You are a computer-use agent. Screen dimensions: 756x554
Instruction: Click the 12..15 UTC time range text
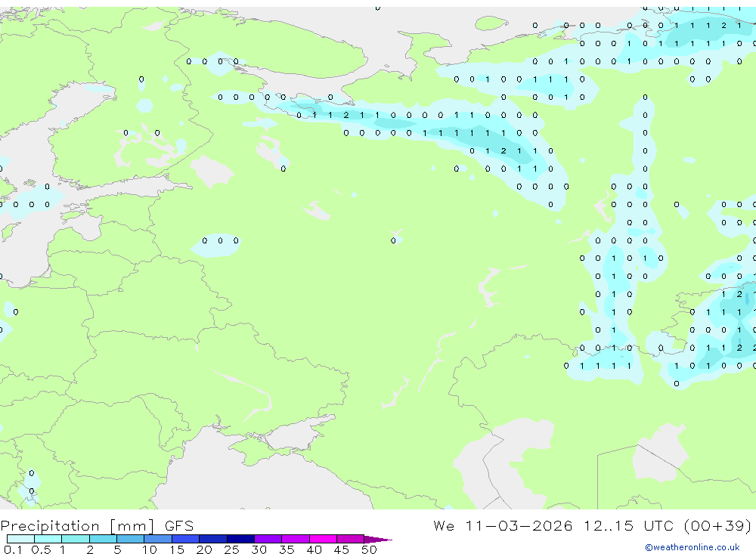point(628,525)
